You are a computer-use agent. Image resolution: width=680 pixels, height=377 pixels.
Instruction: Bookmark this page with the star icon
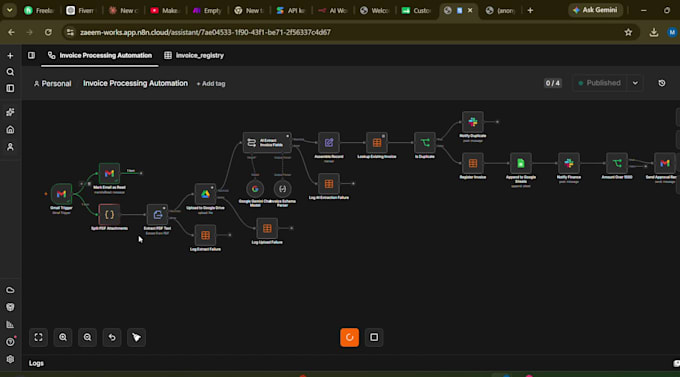coord(628,32)
